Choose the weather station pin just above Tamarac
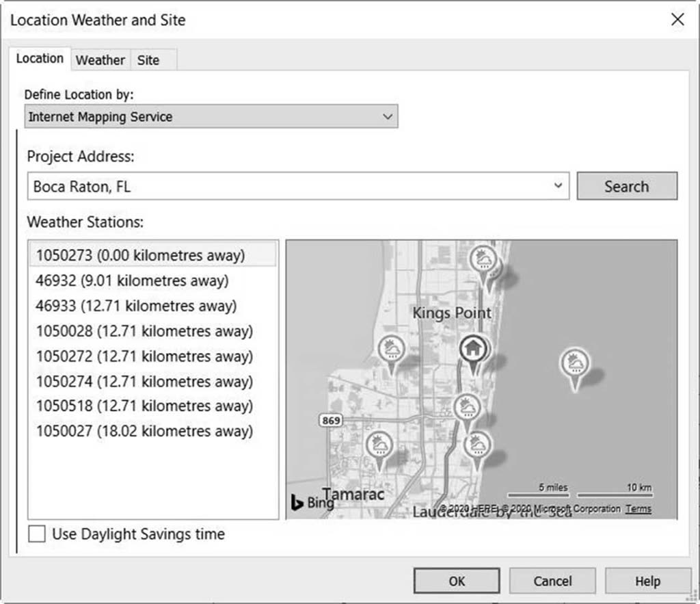 379,446
